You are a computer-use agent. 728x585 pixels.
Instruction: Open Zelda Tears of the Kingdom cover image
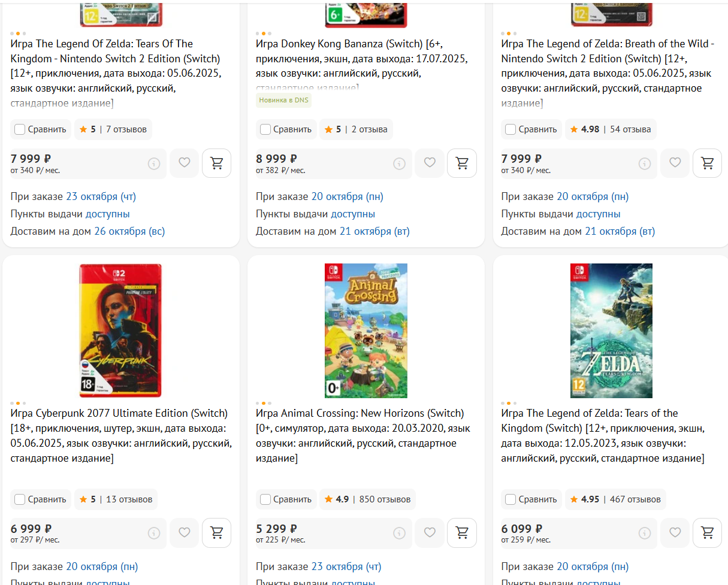coord(611,331)
